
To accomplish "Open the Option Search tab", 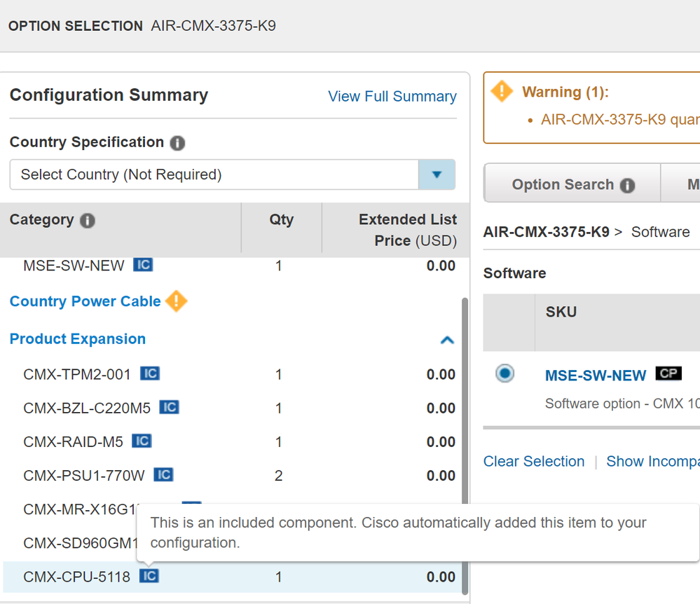I will (x=572, y=184).
